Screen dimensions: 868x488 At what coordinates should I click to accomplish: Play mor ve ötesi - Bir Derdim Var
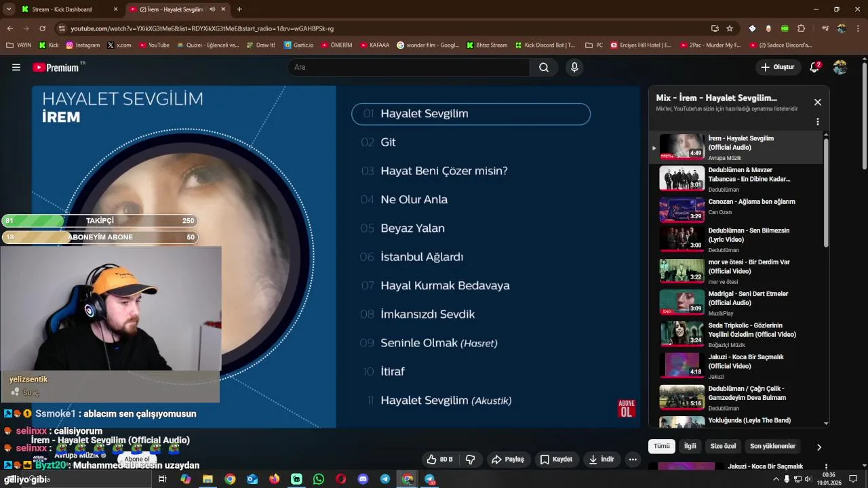click(x=736, y=271)
